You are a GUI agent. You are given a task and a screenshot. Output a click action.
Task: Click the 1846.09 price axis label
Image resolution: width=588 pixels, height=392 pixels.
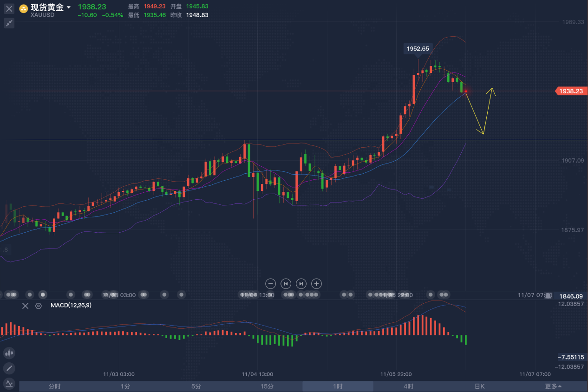(571, 296)
